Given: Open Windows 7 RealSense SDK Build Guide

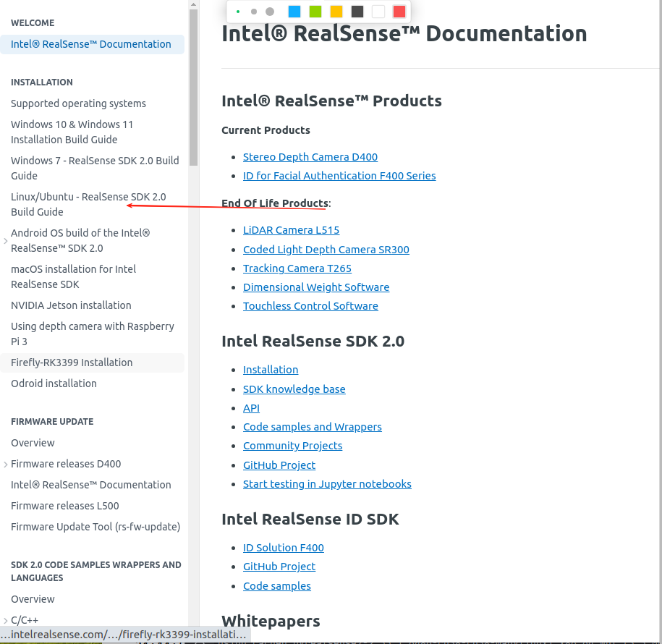Looking at the screenshot, I should (95, 168).
